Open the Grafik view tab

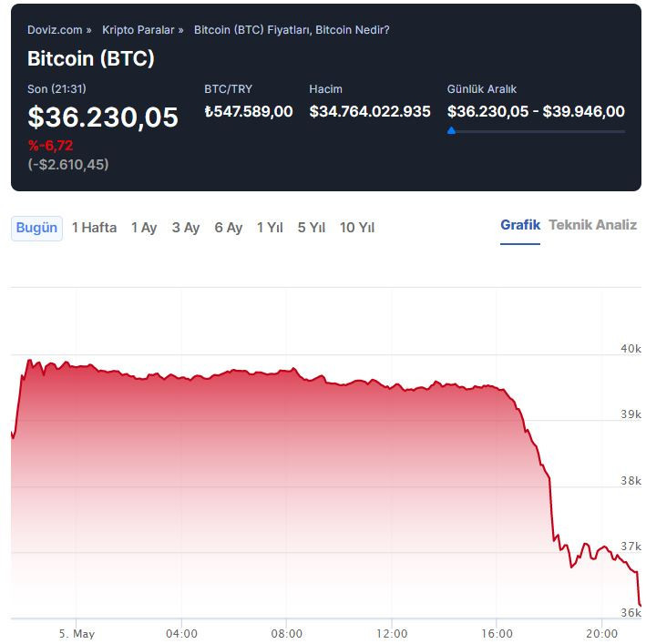click(x=520, y=225)
